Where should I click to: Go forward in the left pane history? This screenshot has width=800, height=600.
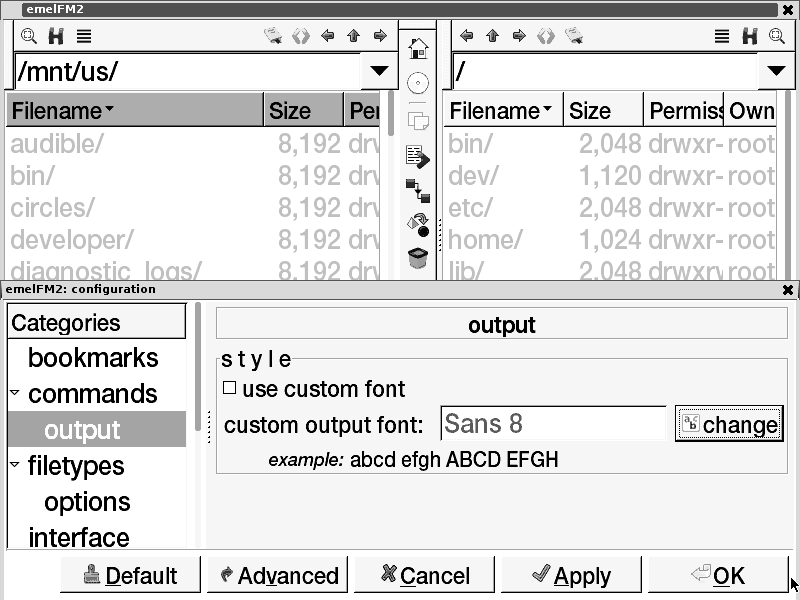point(380,36)
